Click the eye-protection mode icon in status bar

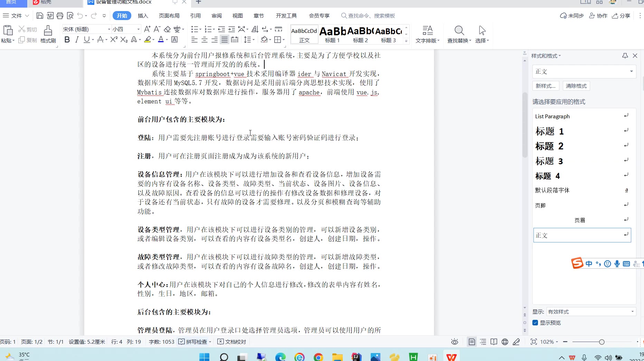tap(455, 342)
